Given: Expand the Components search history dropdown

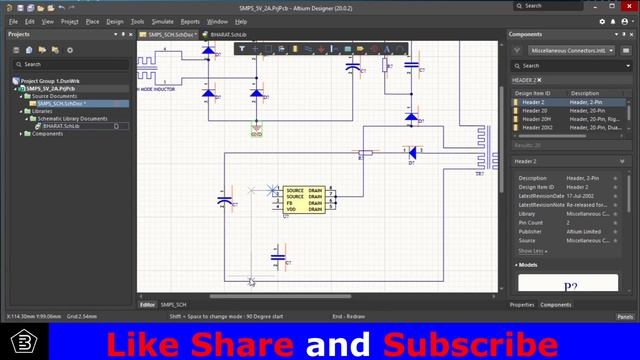Looking at the screenshot, I should coord(628,66).
